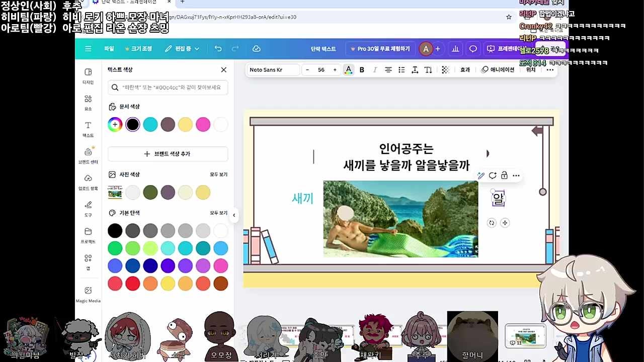Start the Pro 30일 무료 체험하기 trial
This screenshot has width=644, height=362.
click(x=379, y=49)
